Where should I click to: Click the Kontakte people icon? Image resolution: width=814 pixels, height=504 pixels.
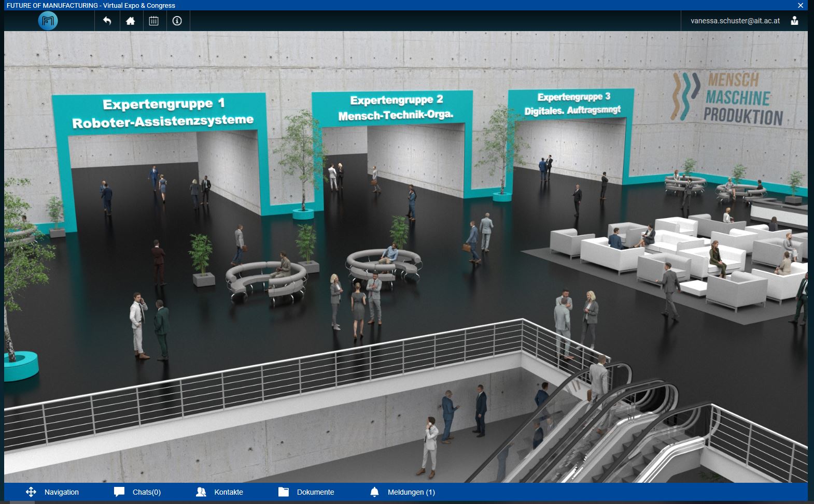pyautogui.click(x=201, y=492)
